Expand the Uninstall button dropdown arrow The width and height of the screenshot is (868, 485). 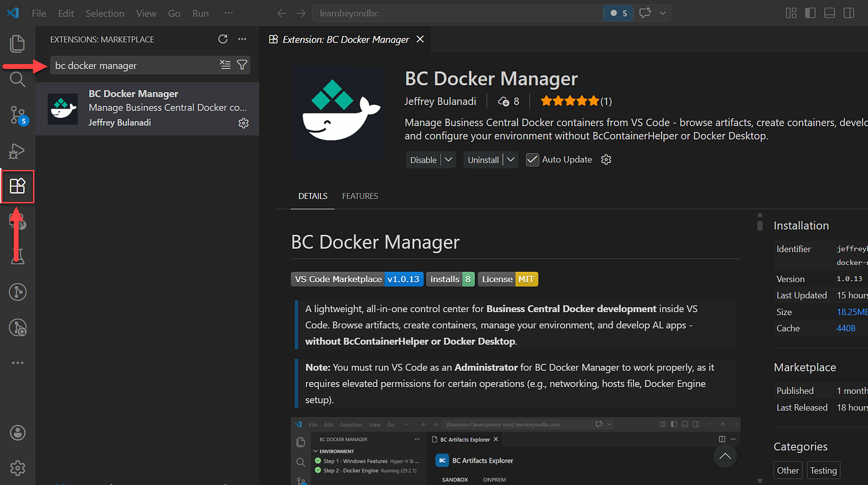[x=511, y=159]
